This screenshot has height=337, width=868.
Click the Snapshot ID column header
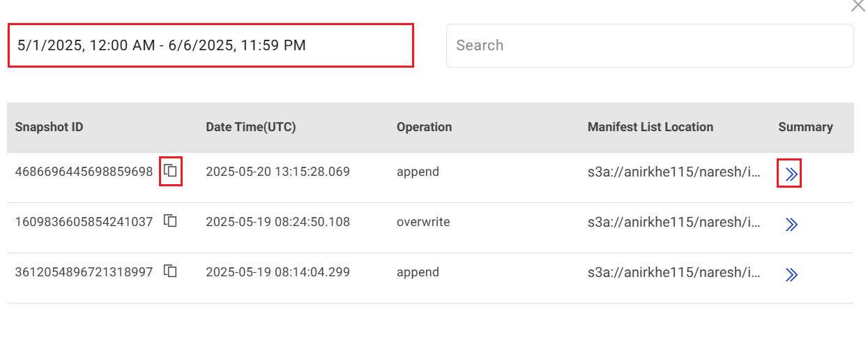(x=49, y=127)
